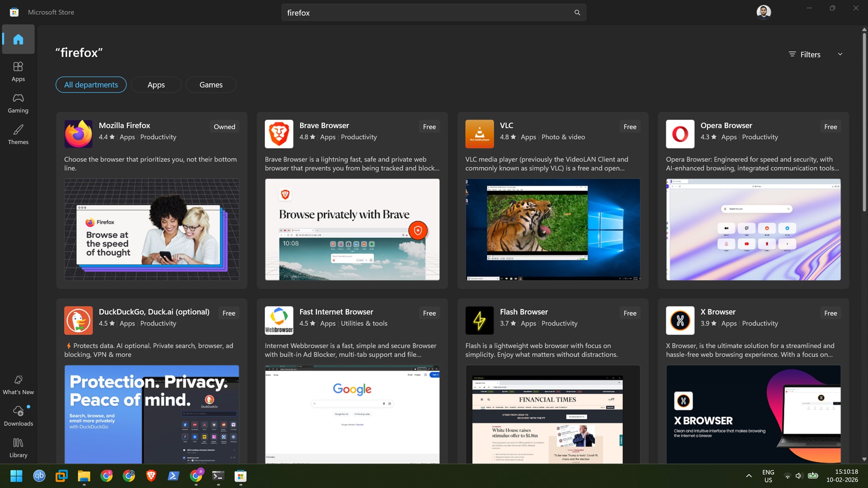Switch to the Apps department filter

coord(156,84)
